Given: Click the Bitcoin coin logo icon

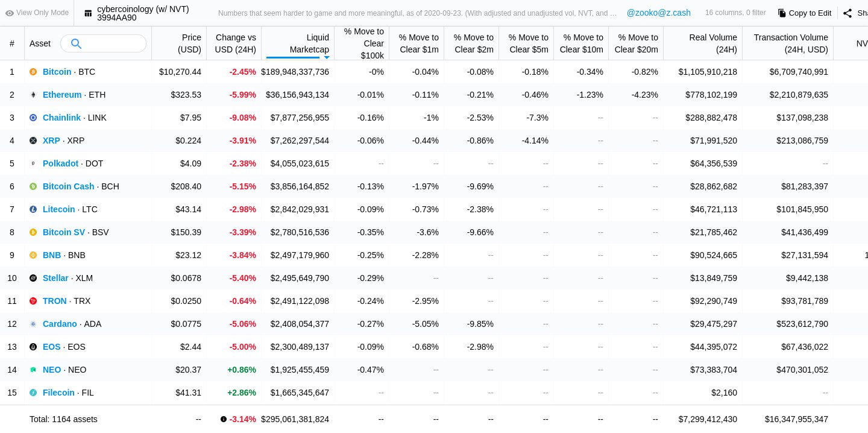Looking at the screenshot, I should pyautogui.click(x=33, y=72).
